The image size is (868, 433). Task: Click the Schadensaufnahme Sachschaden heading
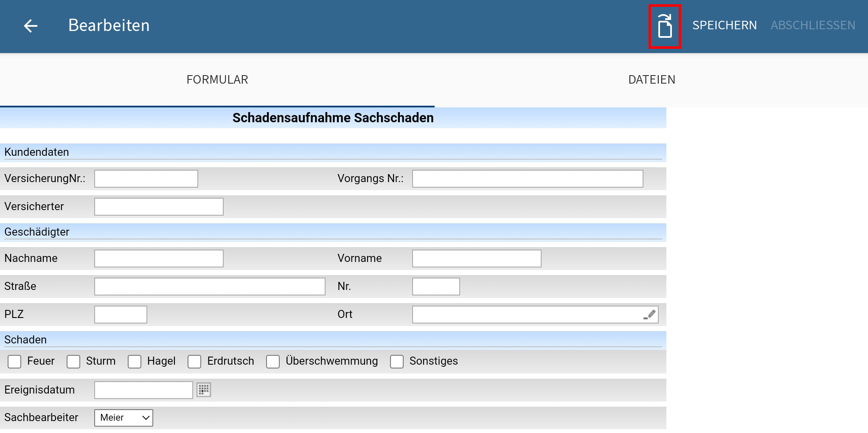[x=333, y=118]
